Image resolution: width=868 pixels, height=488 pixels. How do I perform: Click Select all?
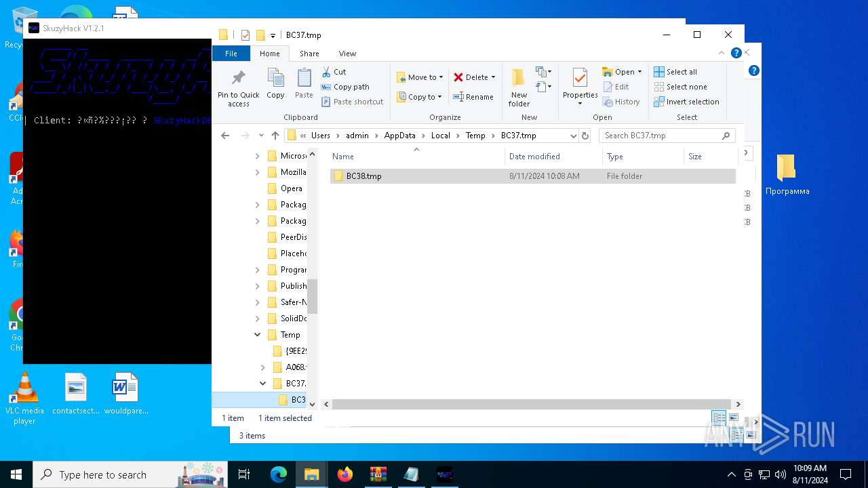[675, 72]
